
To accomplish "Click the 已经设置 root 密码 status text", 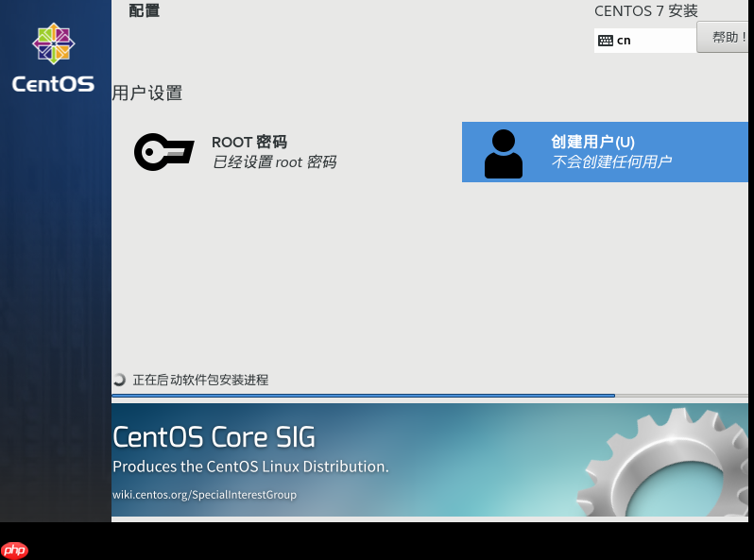I will tap(274, 162).
